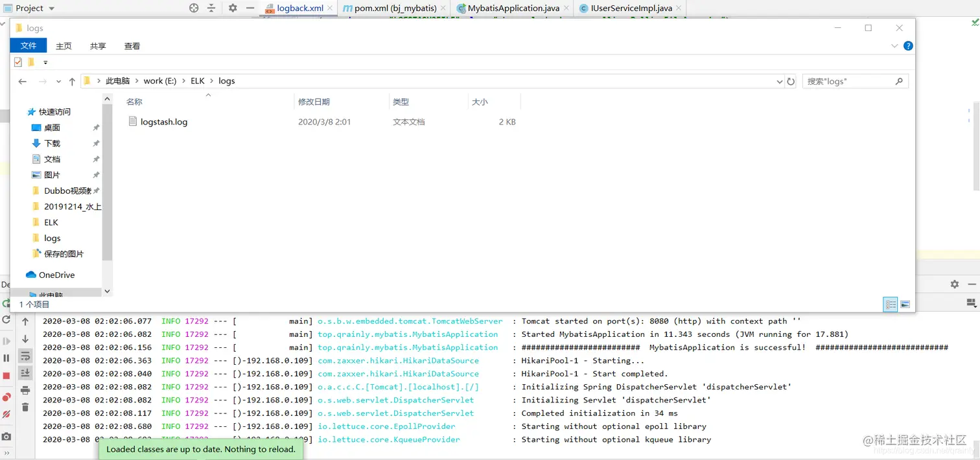Click the properties checkmark quick-access icon

point(18,62)
